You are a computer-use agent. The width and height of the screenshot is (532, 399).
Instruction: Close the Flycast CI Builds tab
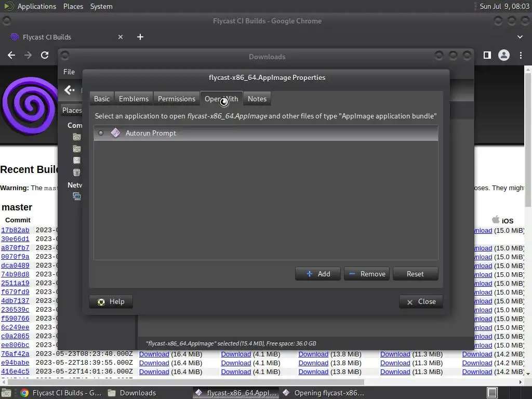pyautogui.click(x=121, y=37)
